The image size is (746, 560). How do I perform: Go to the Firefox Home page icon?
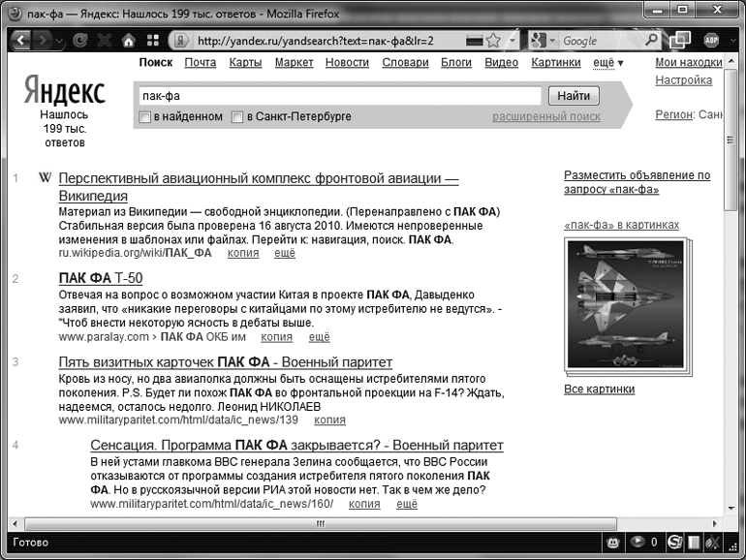128,41
